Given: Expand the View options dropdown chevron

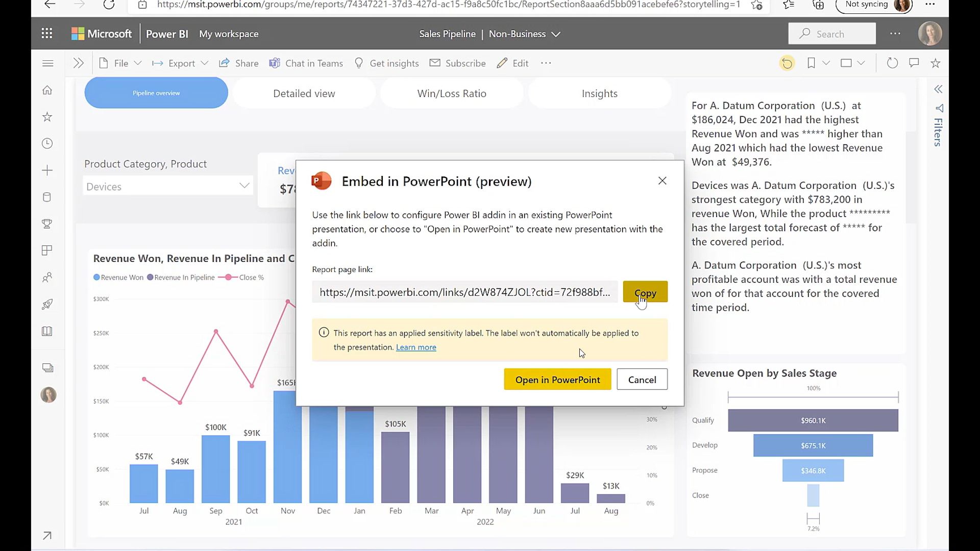Looking at the screenshot, I should [861, 63].
